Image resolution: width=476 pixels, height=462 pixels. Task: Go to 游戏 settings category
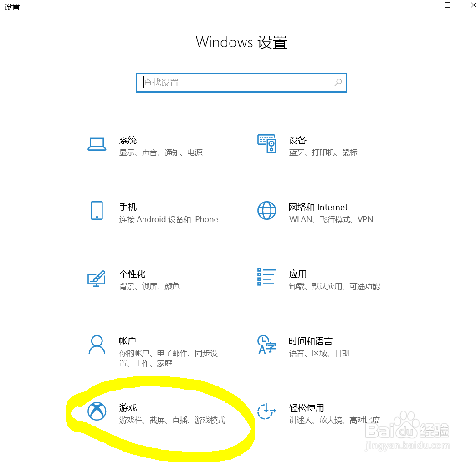coord(128,408)
